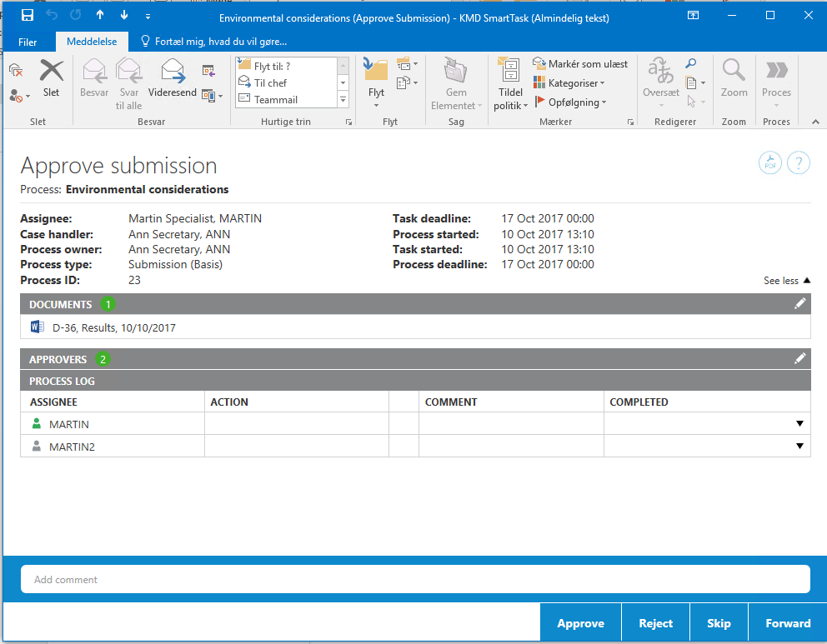Click the PDF export icon
The width and height of the screenshot is (827, 644).
click(770, 162)
